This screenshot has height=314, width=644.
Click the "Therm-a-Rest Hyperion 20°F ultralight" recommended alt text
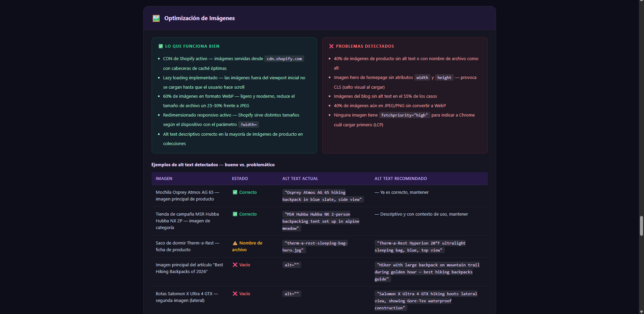420,246
